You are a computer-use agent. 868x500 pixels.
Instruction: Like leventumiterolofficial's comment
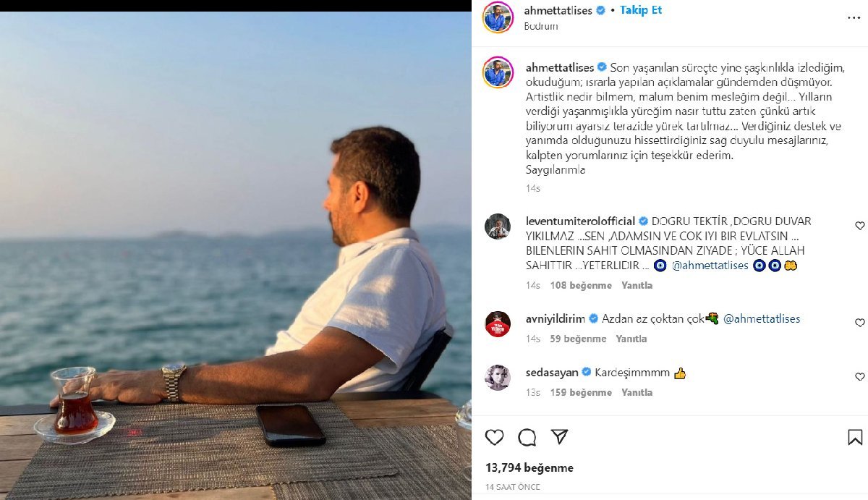pos(860,226)
